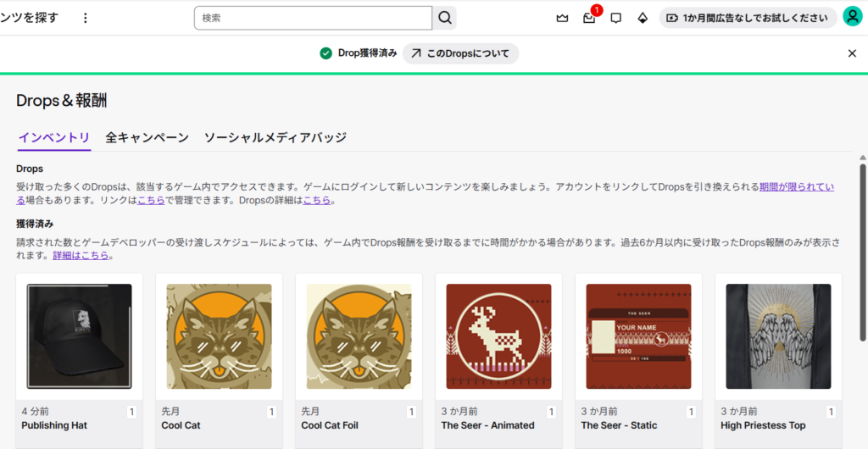This screenshot has height=449, width=868.
Task: Click the Cool Cat Foil image
Action: (359, 336)
